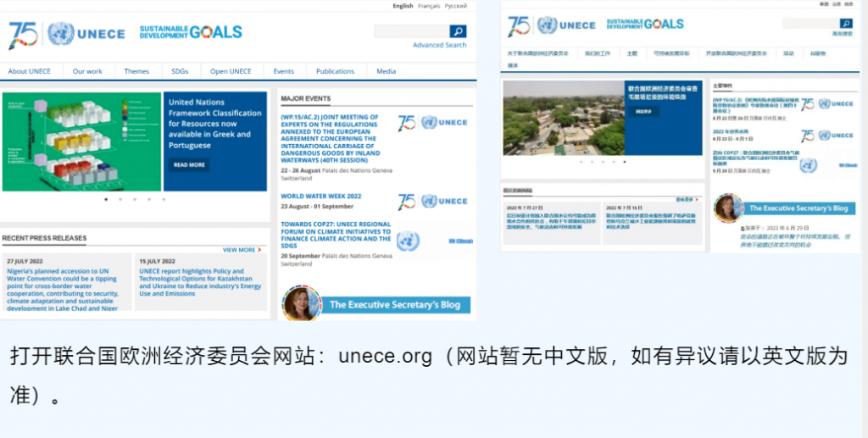Go to the Events menu
The width and height of the screenshot is (868, 438).
pyautogui.click(x=283, y=71)
